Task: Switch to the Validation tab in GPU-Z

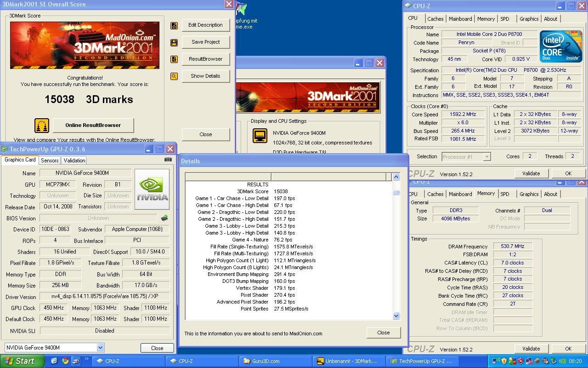Action: (74, 161)
